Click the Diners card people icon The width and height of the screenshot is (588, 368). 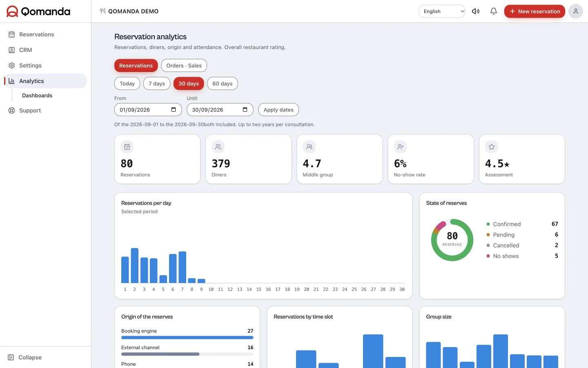coord(218,147)
